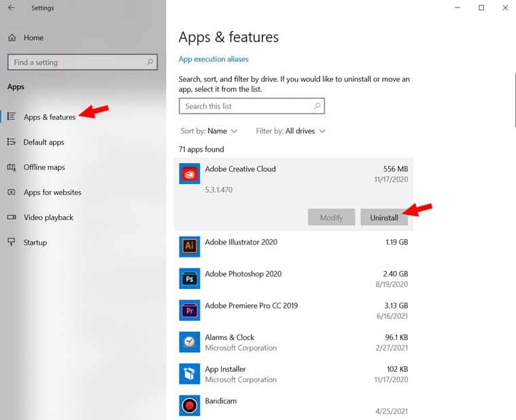Click the Adobe Creative Cloud app icon

tap(190, 173)
